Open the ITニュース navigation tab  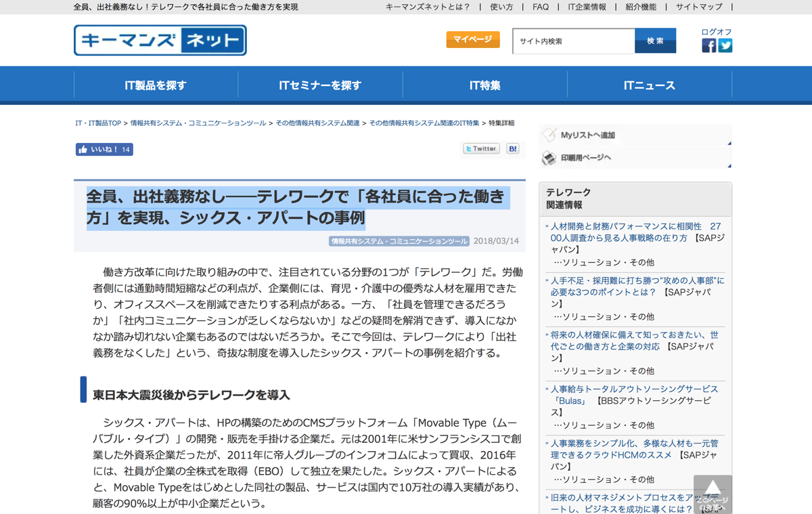(650, 85)
